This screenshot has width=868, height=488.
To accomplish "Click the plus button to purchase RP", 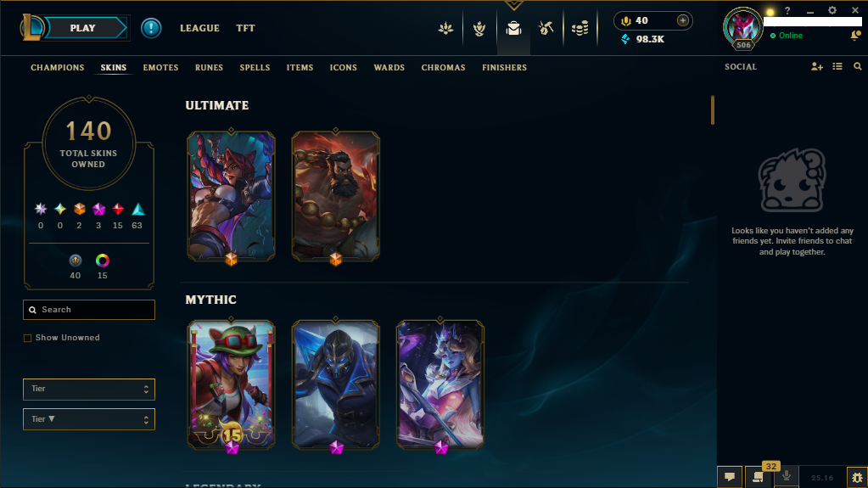I will coord(682,20).
